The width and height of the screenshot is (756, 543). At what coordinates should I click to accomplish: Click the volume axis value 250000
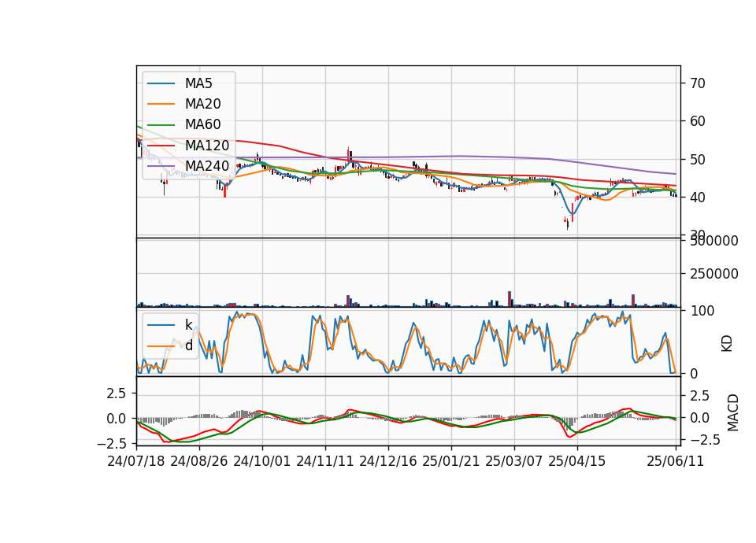pyautogui.click(x=714, y=274)
